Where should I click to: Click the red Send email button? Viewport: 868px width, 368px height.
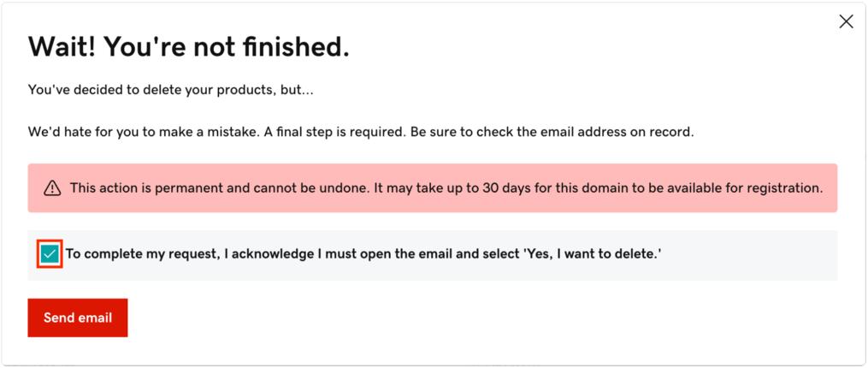coord(78,318)
